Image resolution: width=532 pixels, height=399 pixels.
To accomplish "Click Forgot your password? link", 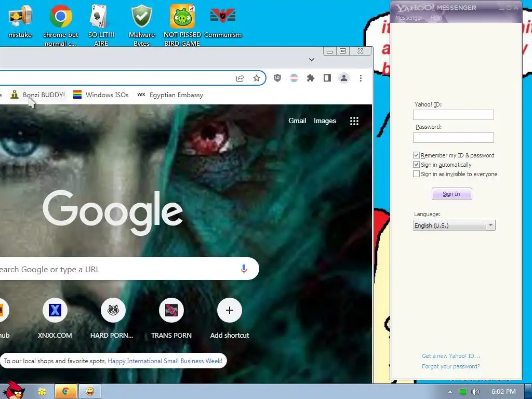I will [450, 366].
